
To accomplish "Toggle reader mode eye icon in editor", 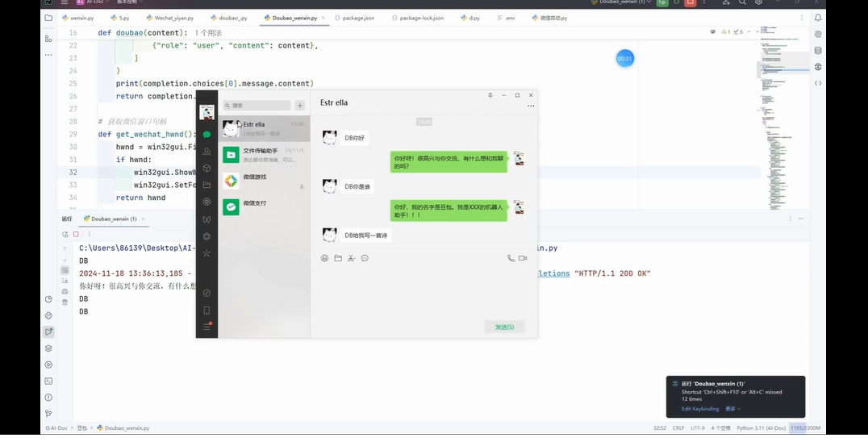I will coord(712,32).
